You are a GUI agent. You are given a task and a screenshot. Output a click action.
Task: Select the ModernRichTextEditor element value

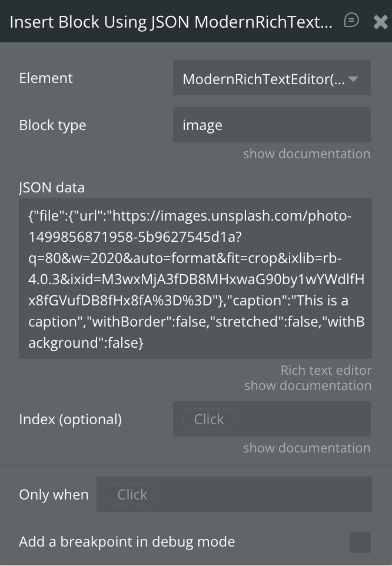[263, 79]
